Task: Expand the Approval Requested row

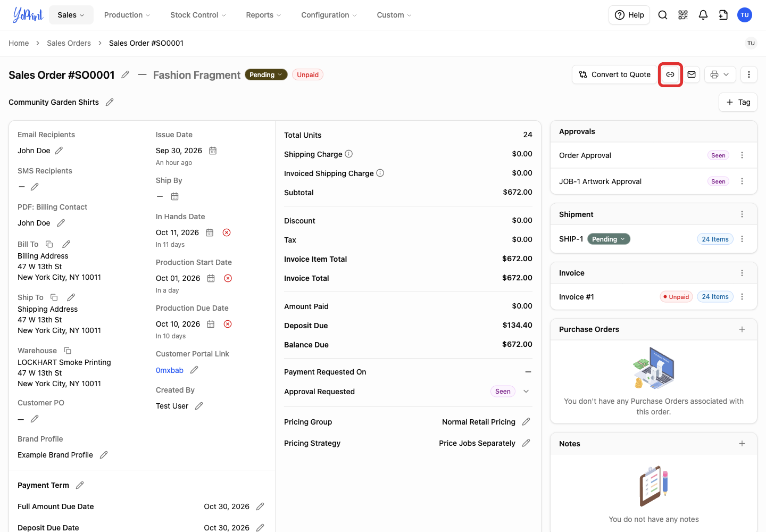Action: pos(526,392)
